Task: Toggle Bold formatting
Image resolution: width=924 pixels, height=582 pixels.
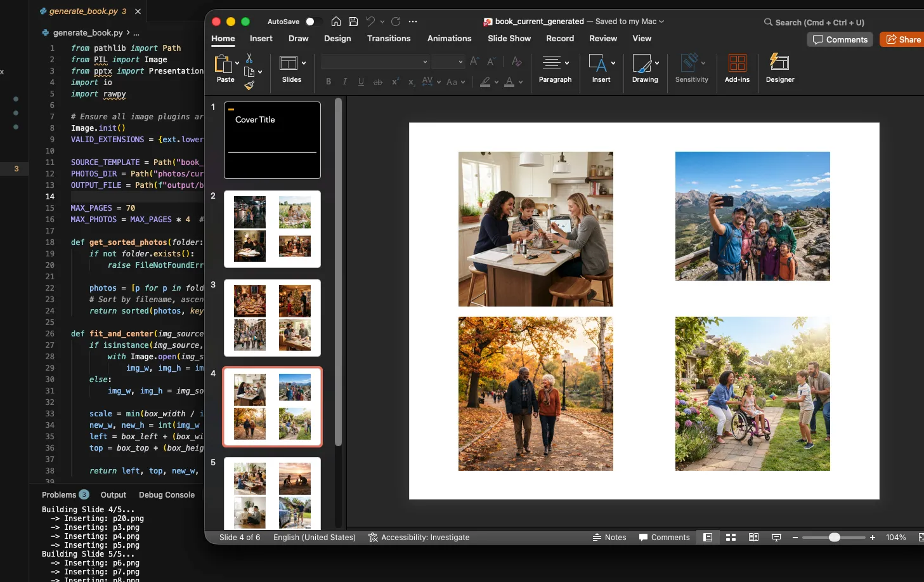Action: click(329, 81)
